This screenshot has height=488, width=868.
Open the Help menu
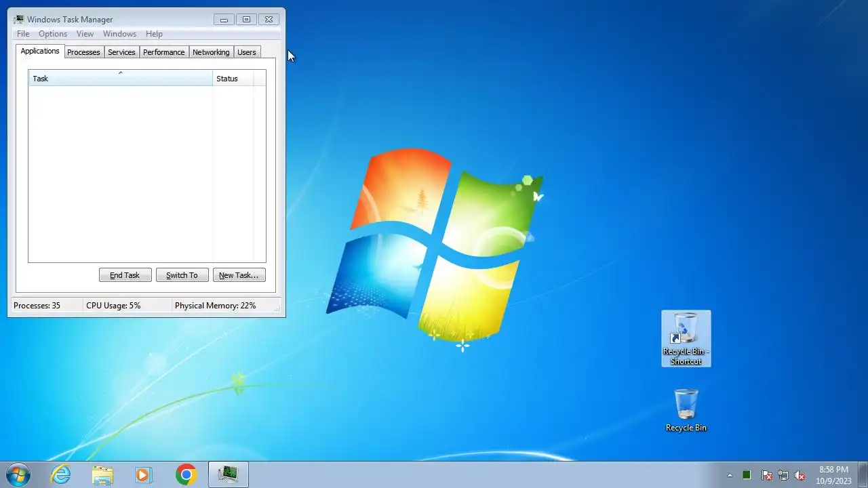154,34
